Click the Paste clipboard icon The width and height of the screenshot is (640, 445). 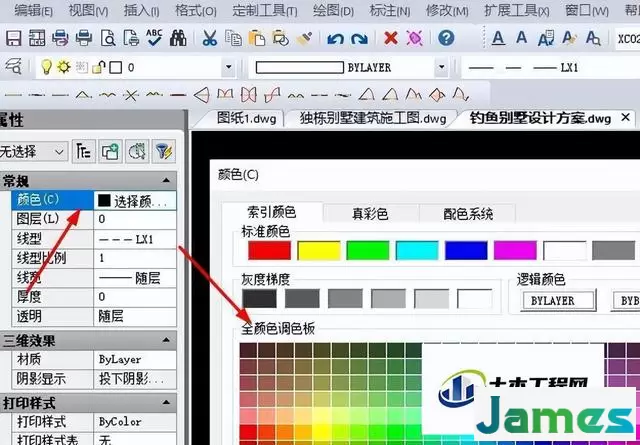(x=257, y=38)
